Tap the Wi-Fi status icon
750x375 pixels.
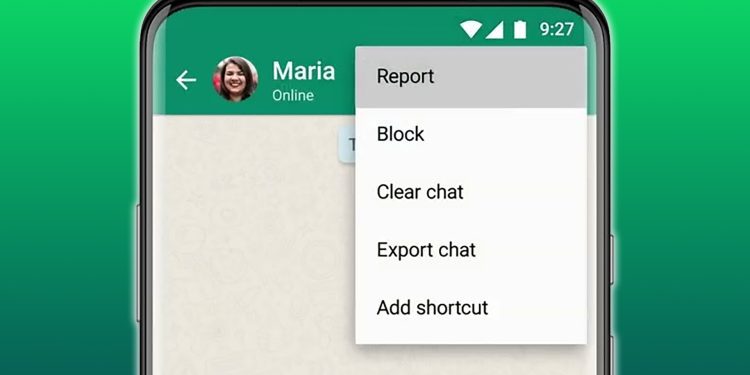tap(471, 30)
